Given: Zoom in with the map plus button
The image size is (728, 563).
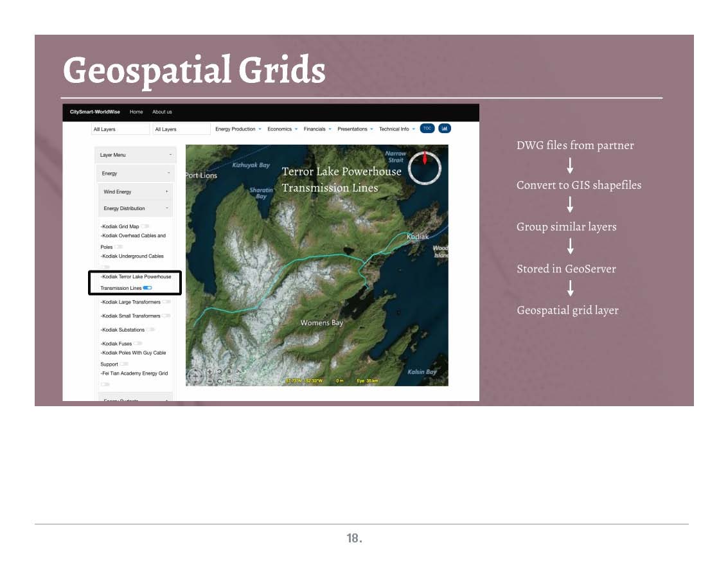Looking at the screenshot, I should 210,372.
